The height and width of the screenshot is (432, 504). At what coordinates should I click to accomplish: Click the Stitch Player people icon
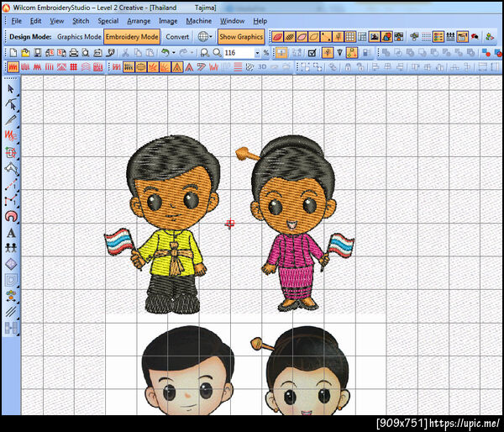coord(450,37)
